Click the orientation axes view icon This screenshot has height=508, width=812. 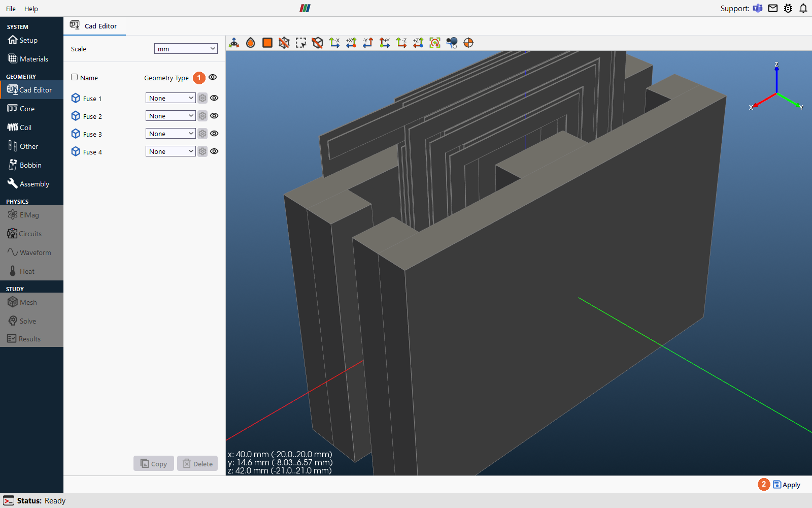[x=234, y=43]
